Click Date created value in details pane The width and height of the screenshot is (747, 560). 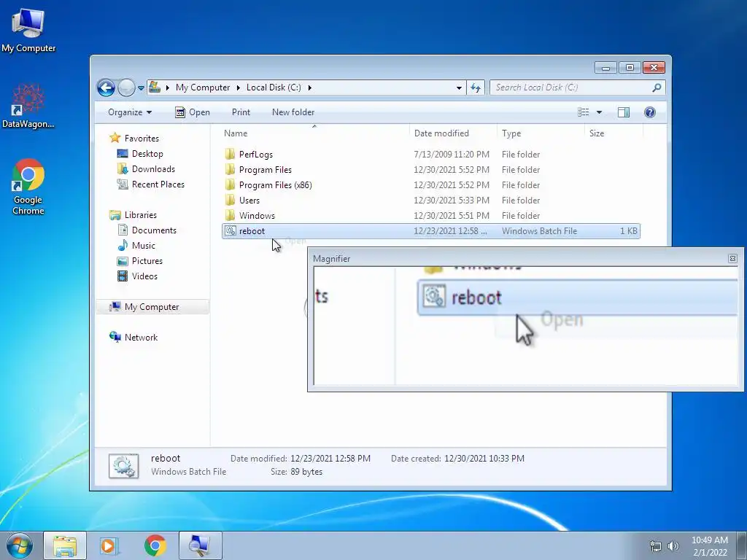coord(484,459)
